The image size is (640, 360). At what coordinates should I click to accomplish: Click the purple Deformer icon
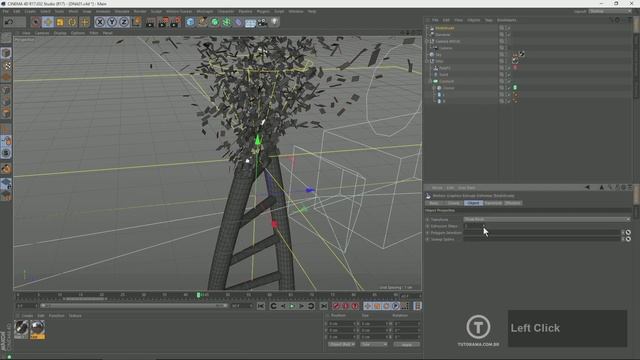(x=238, y=22)
